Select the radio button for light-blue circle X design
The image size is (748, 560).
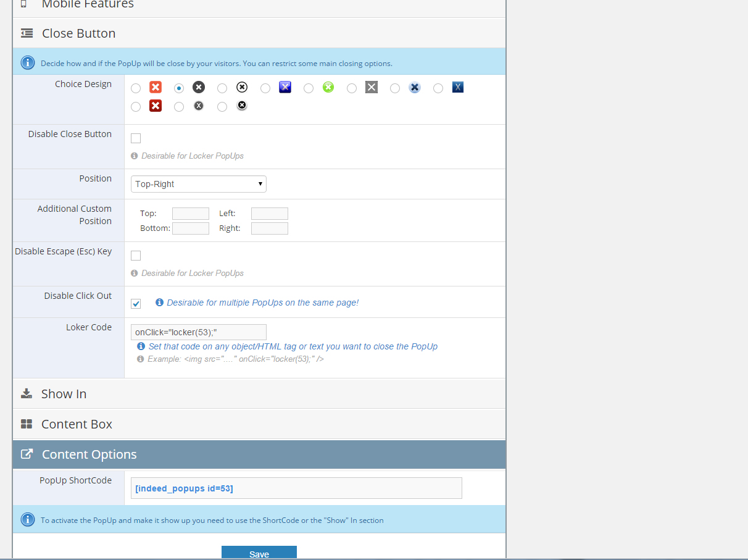[395, 88]
